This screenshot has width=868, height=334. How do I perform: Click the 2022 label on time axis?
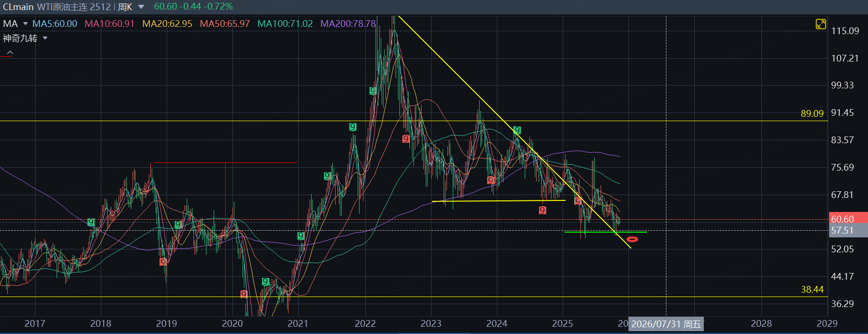[365, 323]
